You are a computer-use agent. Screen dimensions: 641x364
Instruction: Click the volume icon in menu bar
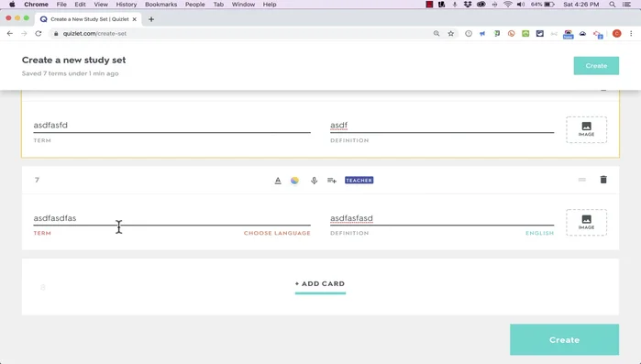tap(520, 4)
